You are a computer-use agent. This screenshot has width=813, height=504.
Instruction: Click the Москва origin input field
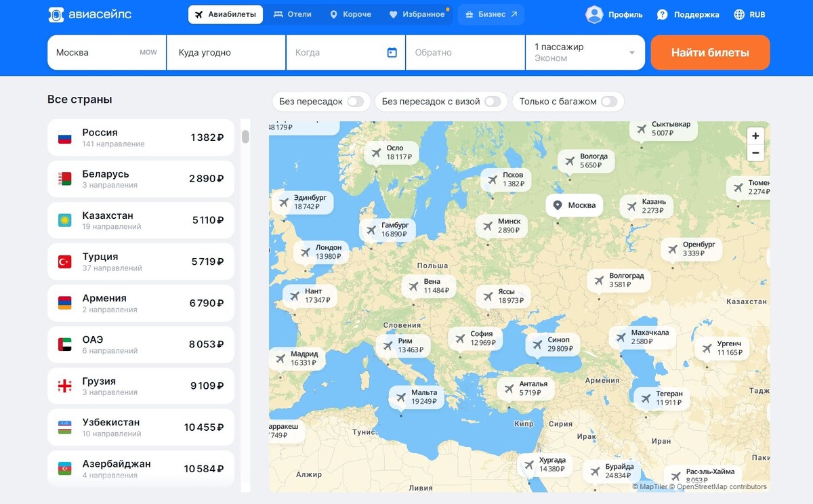(106, 52)
